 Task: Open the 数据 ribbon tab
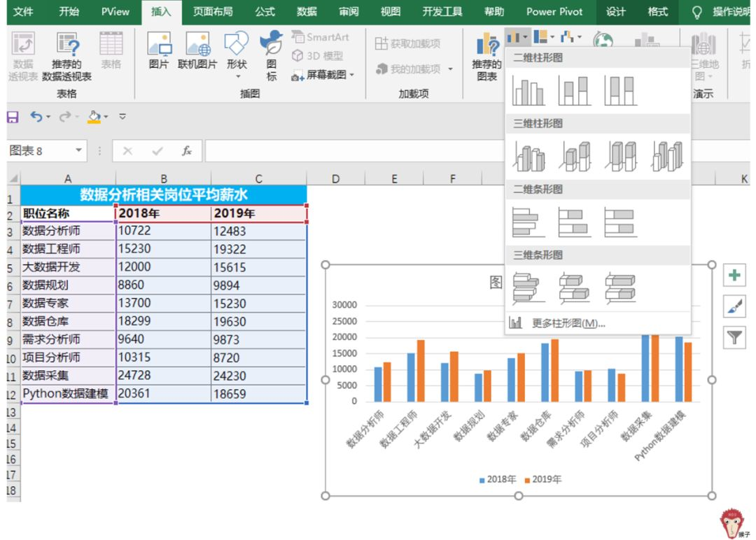[x=307, y=12]
